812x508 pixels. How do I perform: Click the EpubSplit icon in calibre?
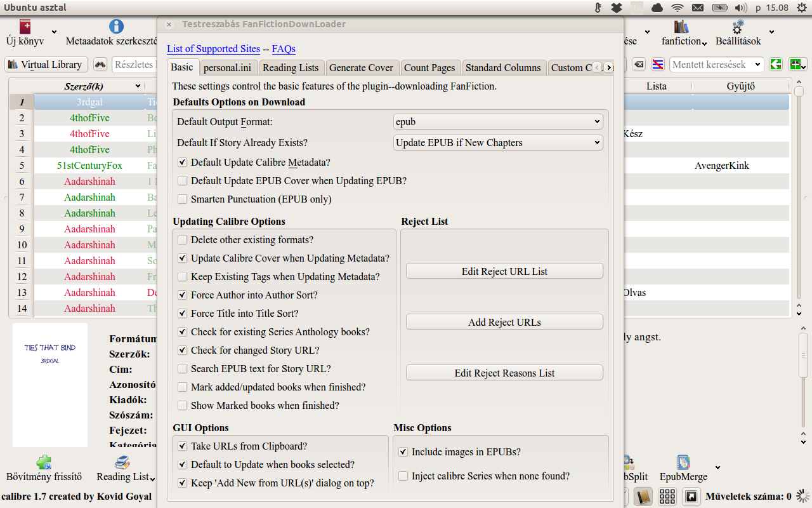click(x=629, y=462)
